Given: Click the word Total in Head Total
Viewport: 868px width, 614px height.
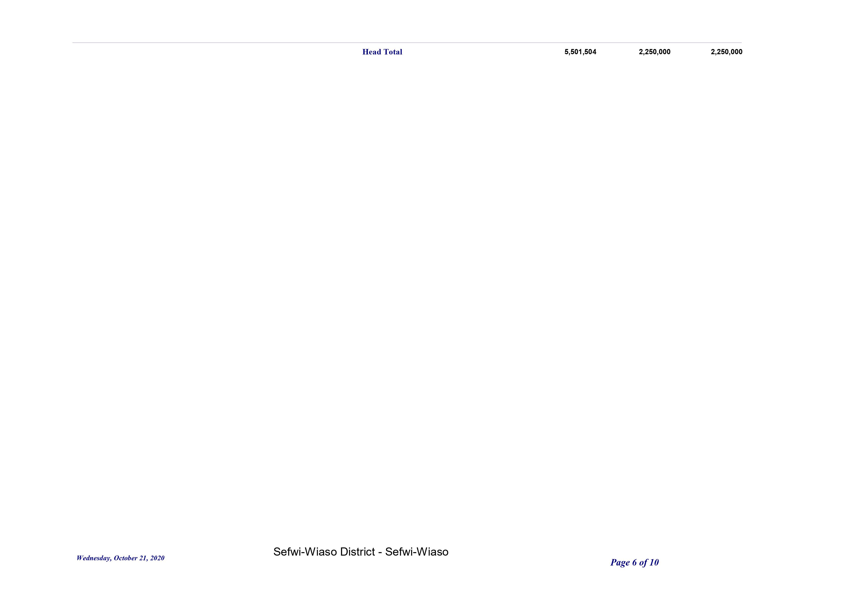Looking at the screenshot, I should (x=393, y=52).
